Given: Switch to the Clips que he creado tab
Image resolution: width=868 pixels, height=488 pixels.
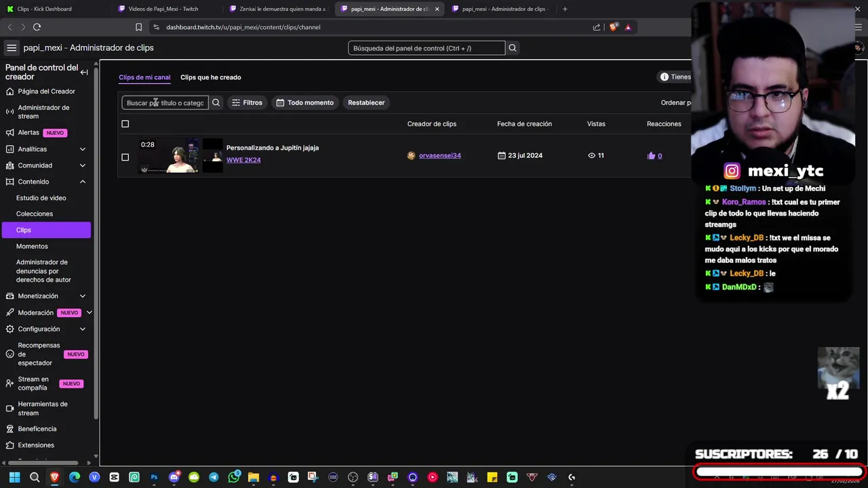Looking at the screenshot, I should tap(210, 77).
